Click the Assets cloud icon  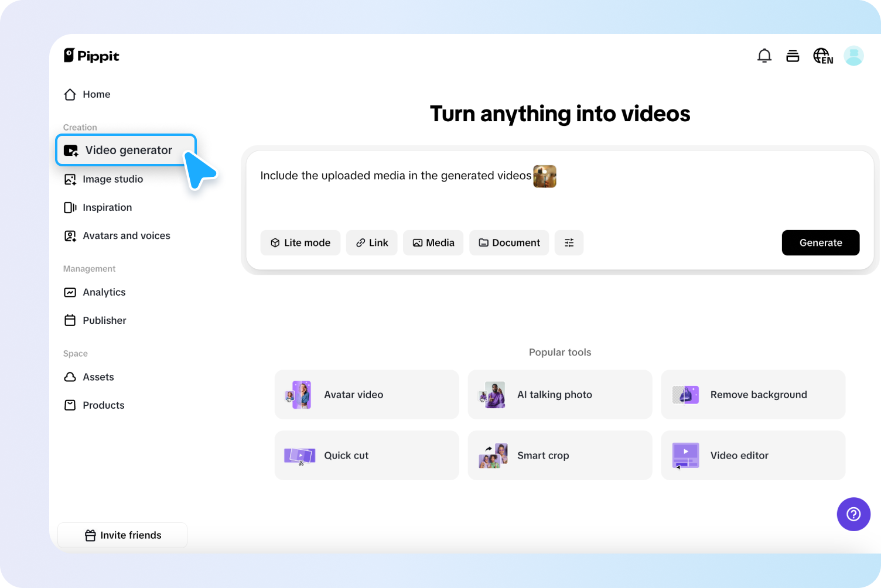click(70, 377)
